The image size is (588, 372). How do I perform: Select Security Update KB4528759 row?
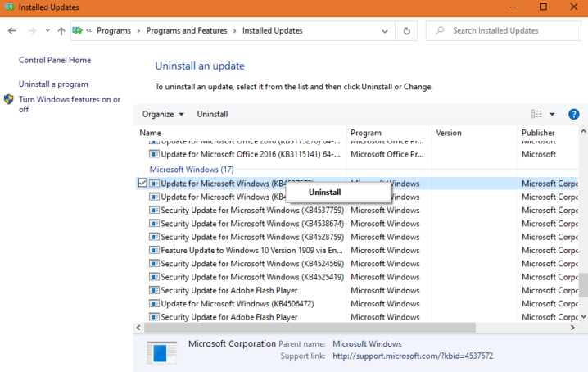tap(252, 238)
